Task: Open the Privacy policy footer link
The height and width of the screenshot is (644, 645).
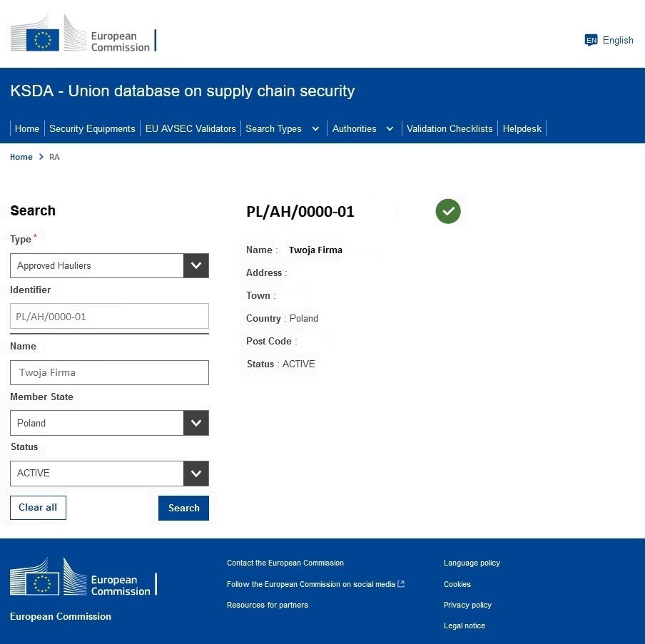Action: pos(467,605)
